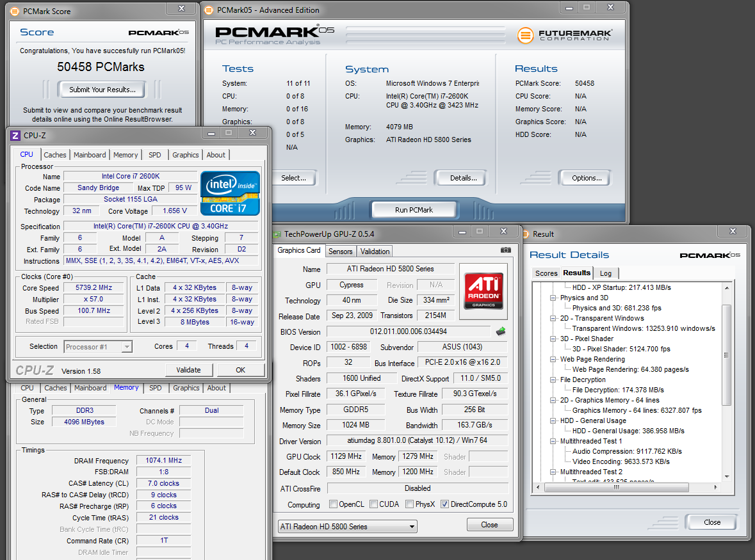Click the Result tree scroll up arrow
This screenshot has height=560, width=755.
727,288
